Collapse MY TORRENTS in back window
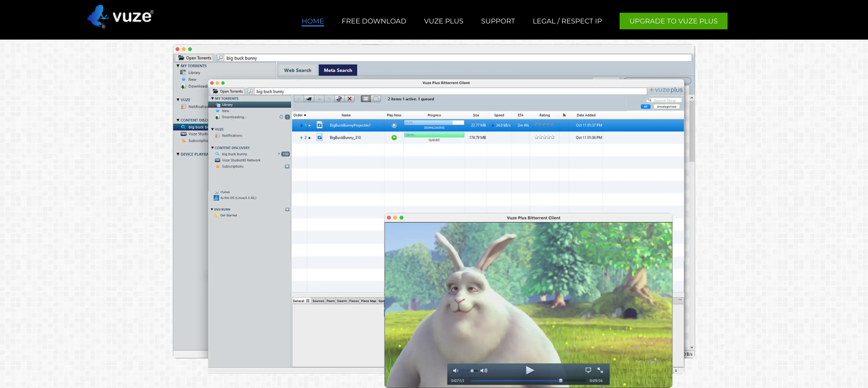Screen dimensions: 868x388 [178, 66]
